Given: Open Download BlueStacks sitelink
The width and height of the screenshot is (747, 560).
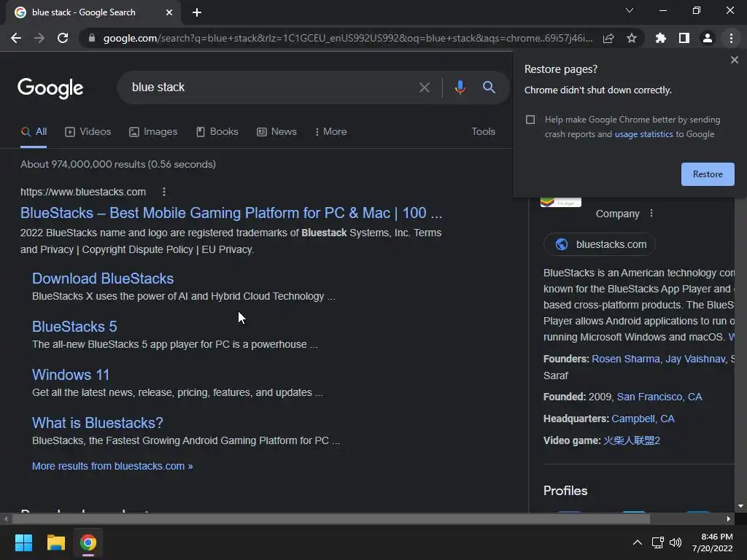Looking at the screenshot, I should pos(103,279).
